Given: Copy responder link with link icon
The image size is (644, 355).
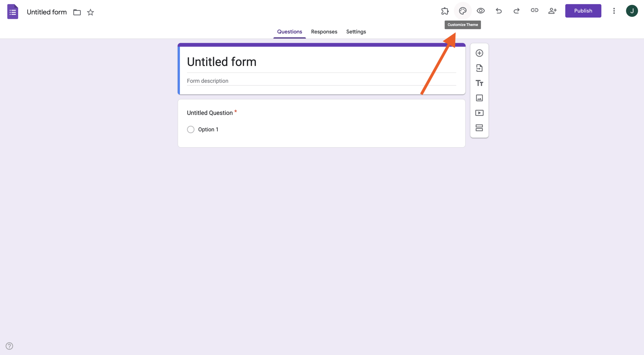Looking at the screenshot, I should 534,10.
